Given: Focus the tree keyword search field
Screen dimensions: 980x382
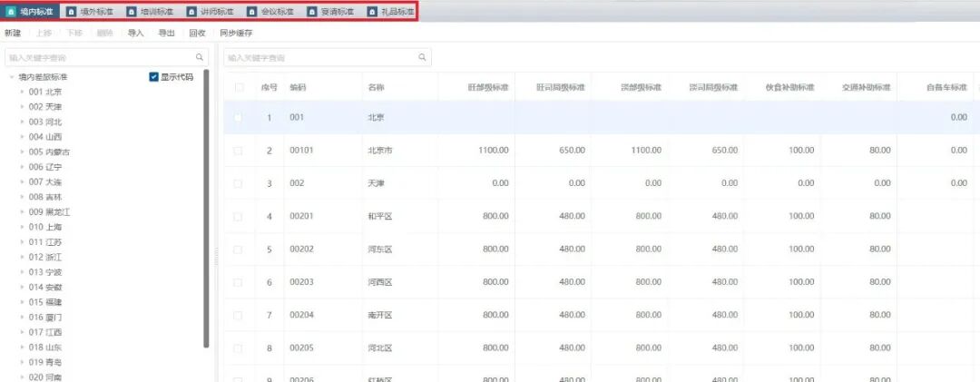Looking at the screenshot, I should coord(105,57).
